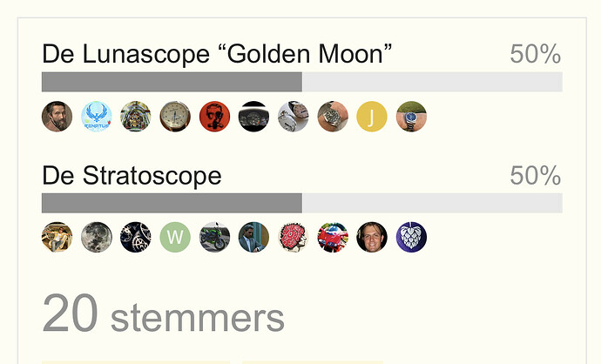
Task: Select the bearded man portrait avatar
Action: pos(57,117)
